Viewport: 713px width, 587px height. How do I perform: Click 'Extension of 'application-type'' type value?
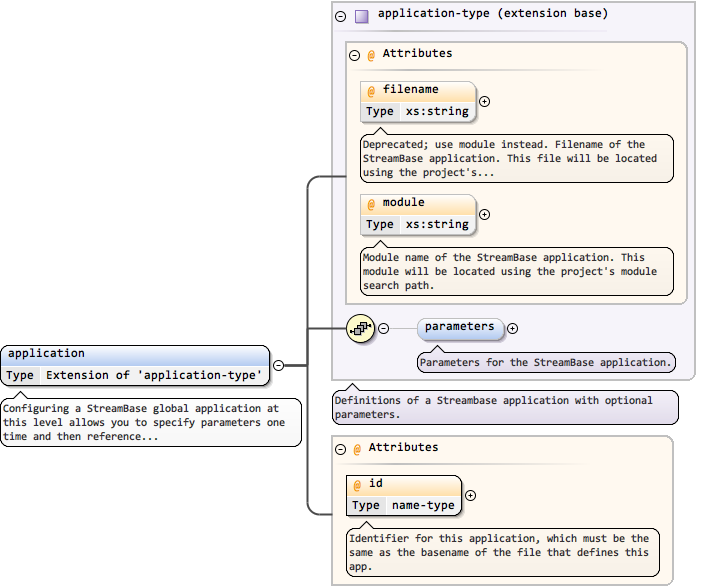[154, 375]
